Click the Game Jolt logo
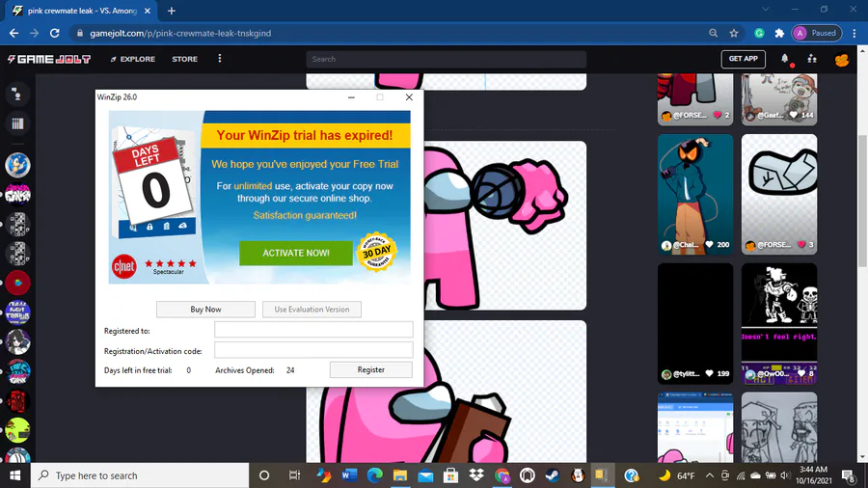Image resolution: width=868 pixels, height=488 pixels. [x=49, y=59]
